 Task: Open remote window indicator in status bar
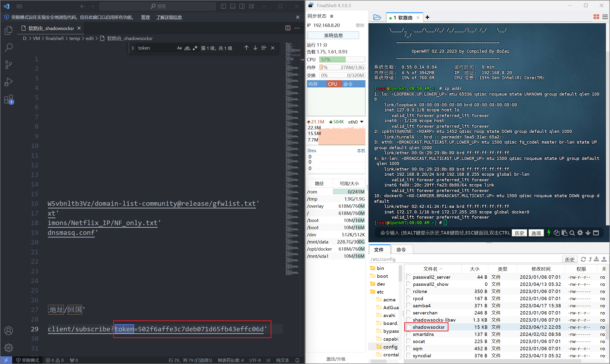coord(6,360)
